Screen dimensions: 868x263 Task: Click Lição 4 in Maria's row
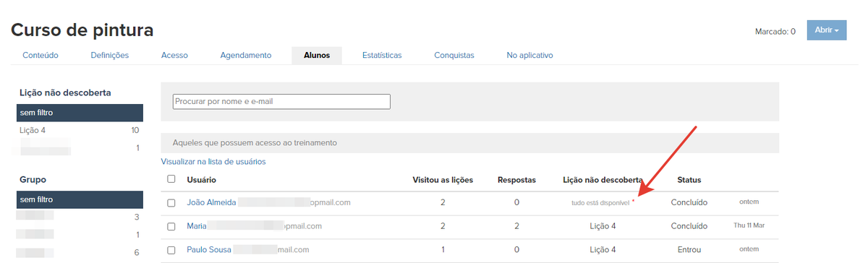(603, 226)
